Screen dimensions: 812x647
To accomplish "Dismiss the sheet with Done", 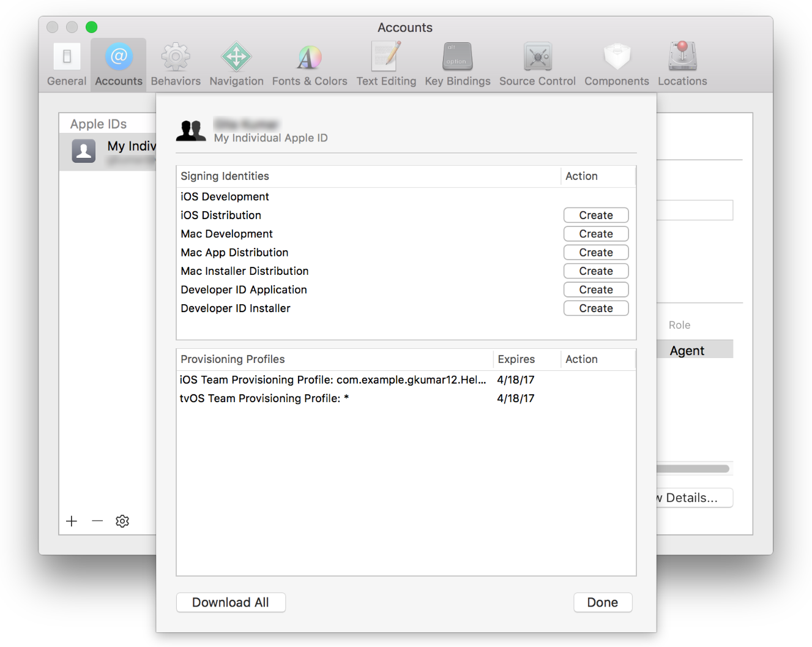I will point(603,602).
